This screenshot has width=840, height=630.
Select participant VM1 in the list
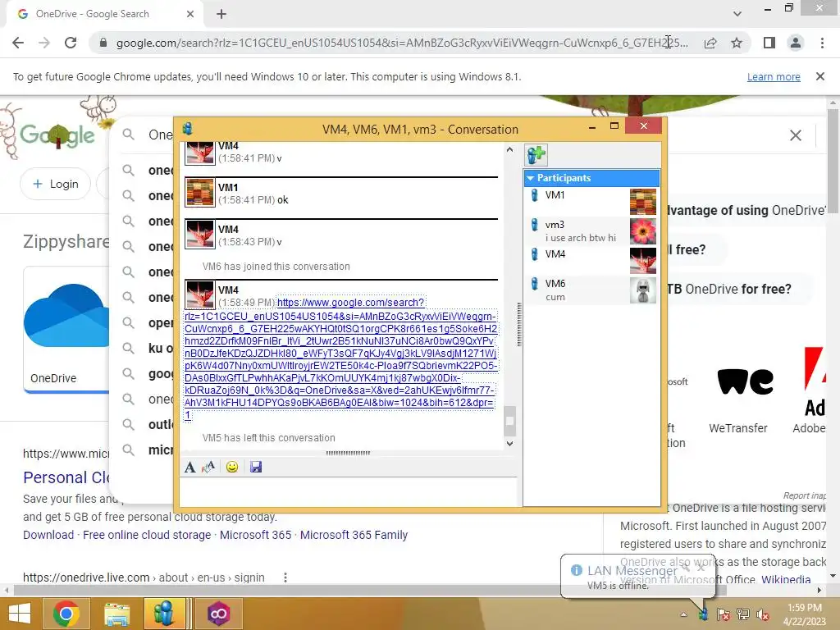[x=591, y=201]
